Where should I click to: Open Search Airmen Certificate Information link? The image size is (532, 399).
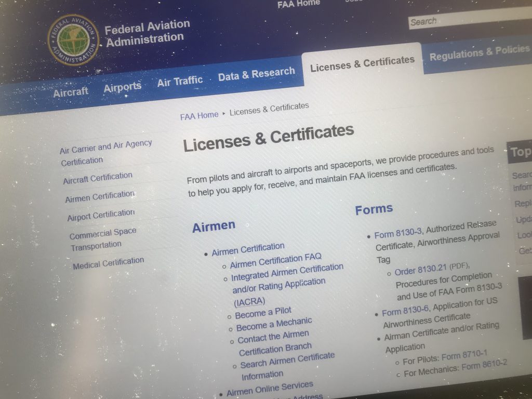click(287, 366)
